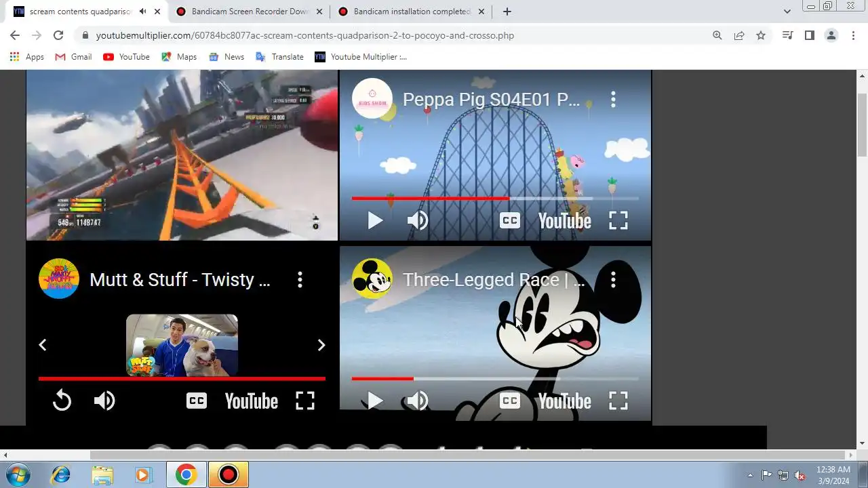
Task: Open YouTube logo on Three-Legged Race player
Action: [564, 401]
